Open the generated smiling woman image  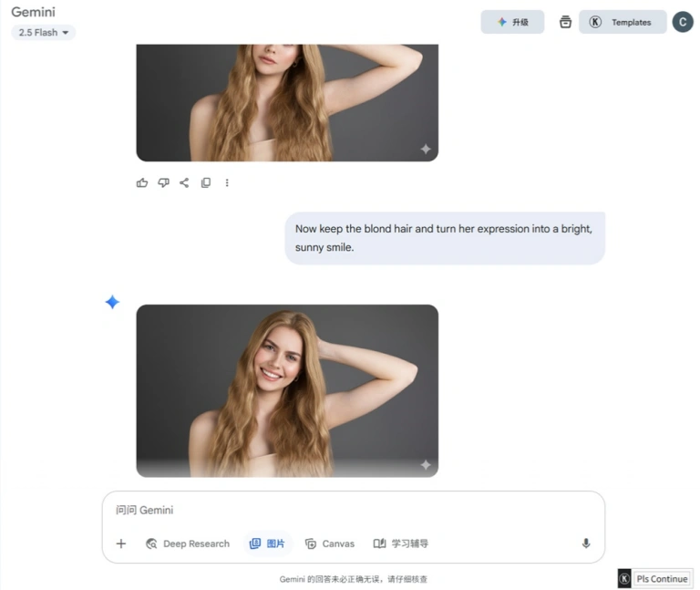[287, 390]
